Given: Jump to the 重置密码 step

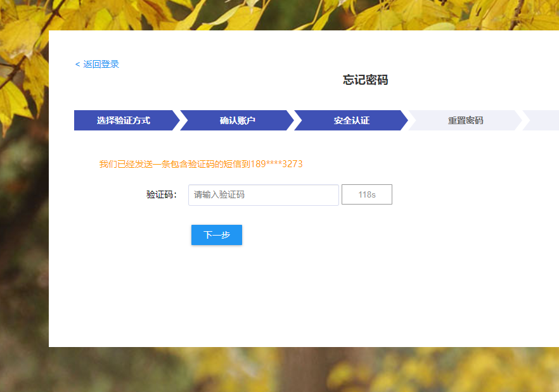Looking at the screenshot, I should [x=465, y=120].
